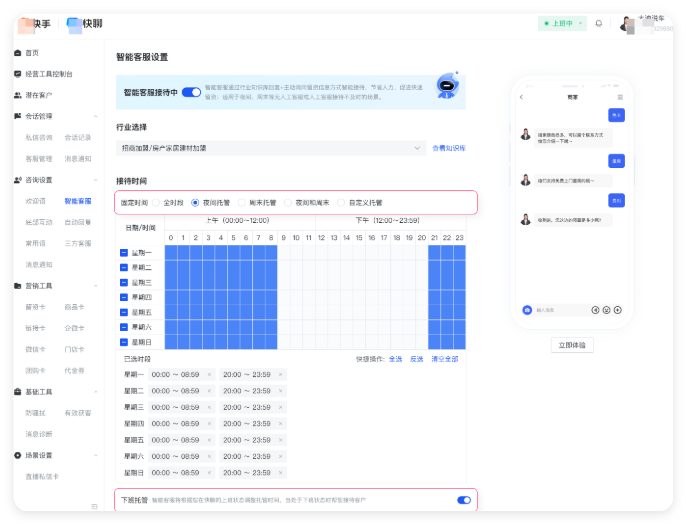
Task: Click the 立即体验 button
Action: point(572,344)
